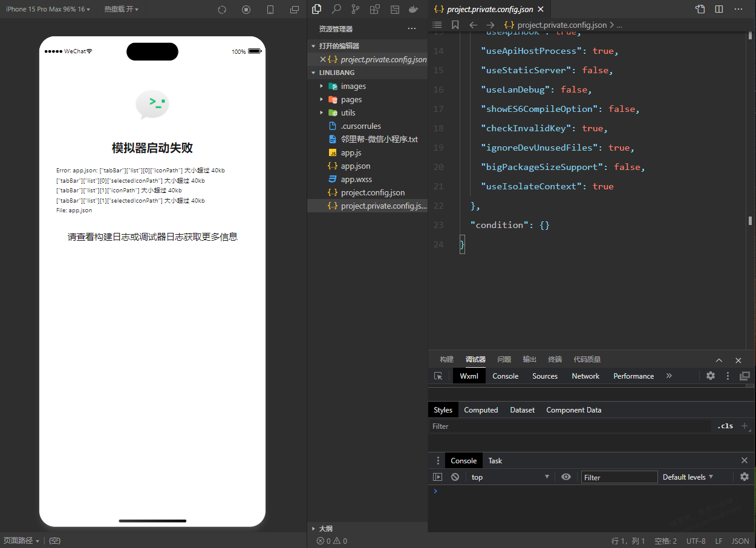Click the navigate forward arrow
The width and height of the screenshot is (756, 548).
(x=490, y=25)
